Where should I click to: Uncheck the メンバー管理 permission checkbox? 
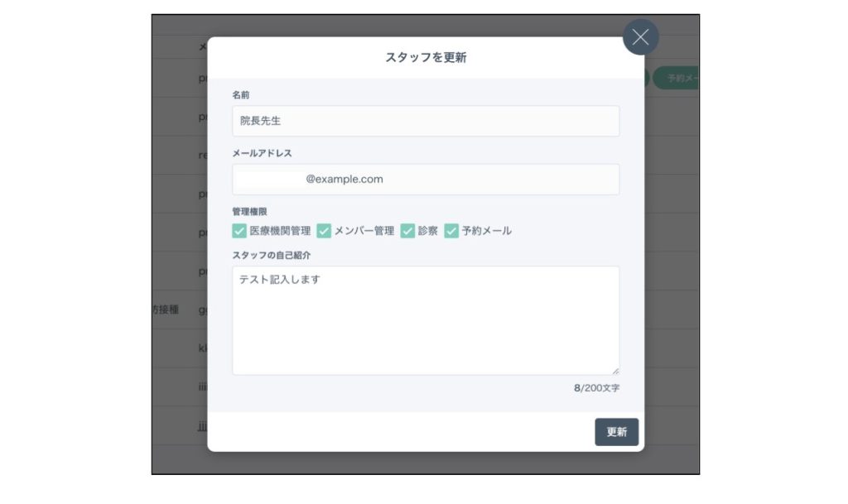click(325, 231)
